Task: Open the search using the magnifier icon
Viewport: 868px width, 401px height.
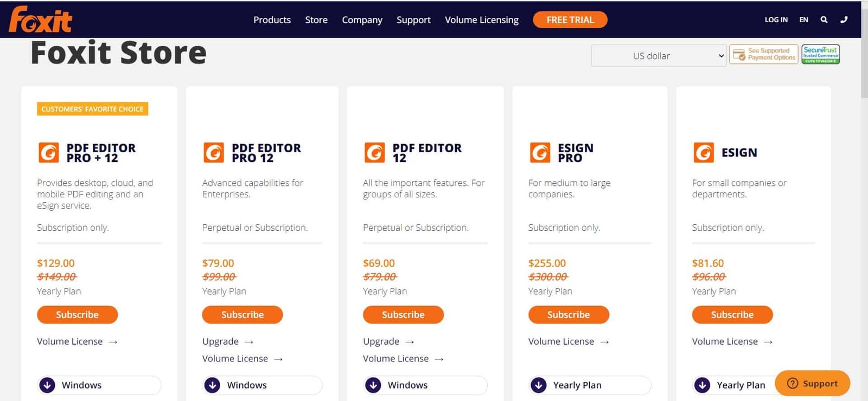Action: click(824, 20)
